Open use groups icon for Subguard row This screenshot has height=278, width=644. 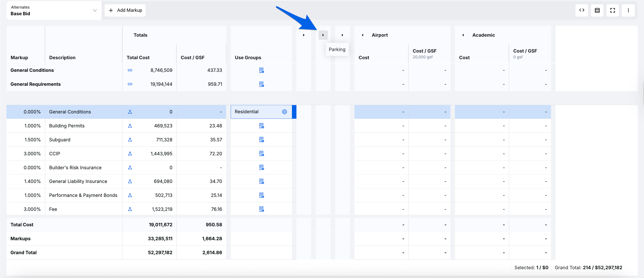261,140
